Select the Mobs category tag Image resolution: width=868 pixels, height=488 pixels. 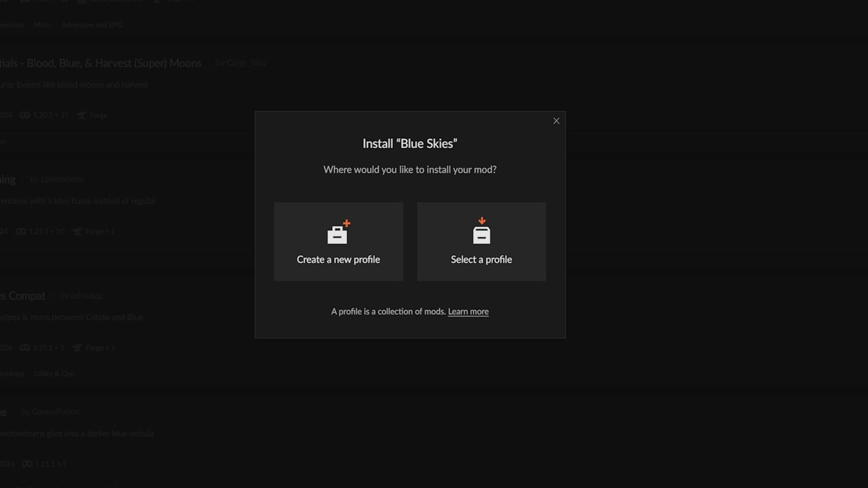42,25
